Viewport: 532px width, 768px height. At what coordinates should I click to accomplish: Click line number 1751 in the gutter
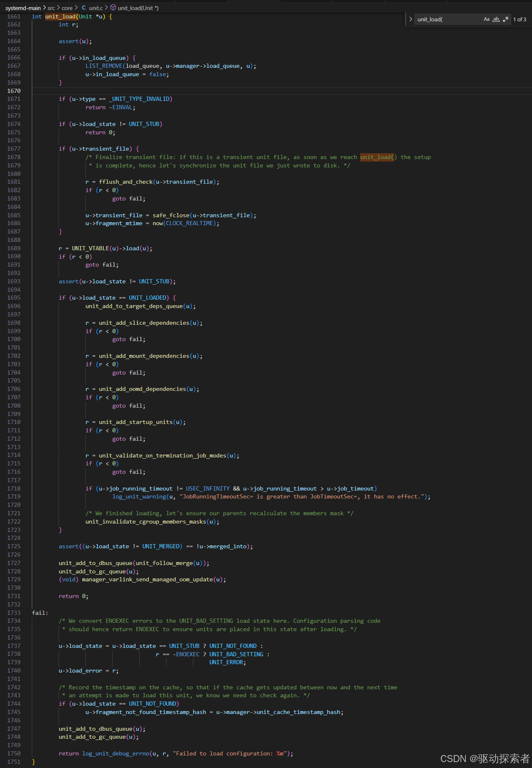click(14, 762)
